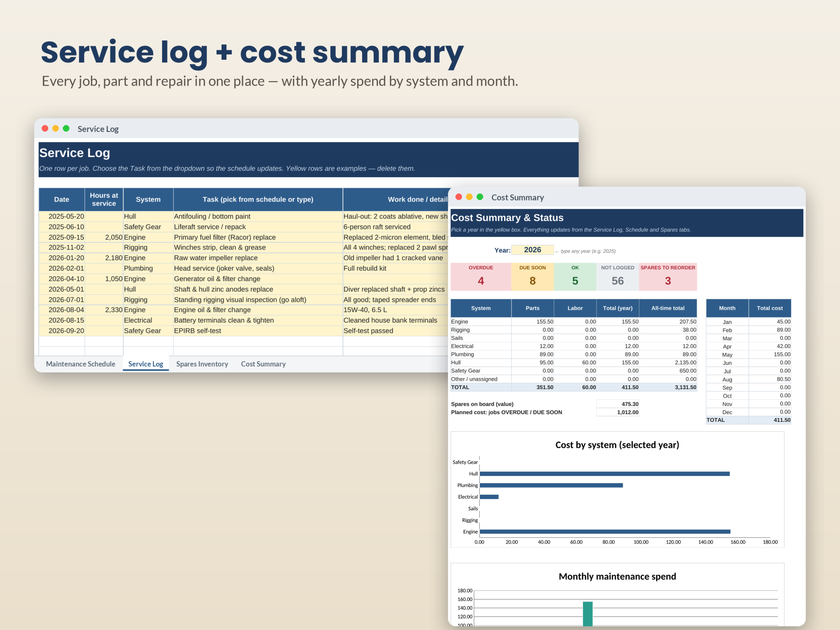
Task: Click the Hull bar in cost by system chart
Action: [604, 473]
